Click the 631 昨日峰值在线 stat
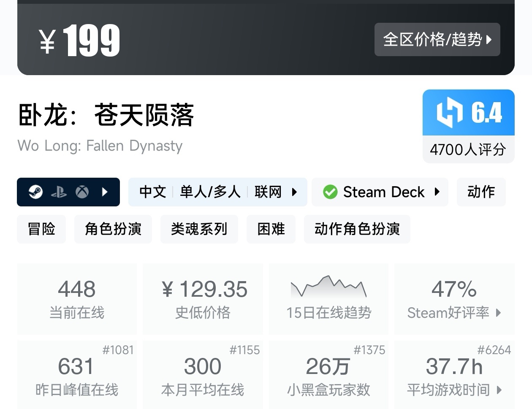The image size is (532, 409). (77, 375)
